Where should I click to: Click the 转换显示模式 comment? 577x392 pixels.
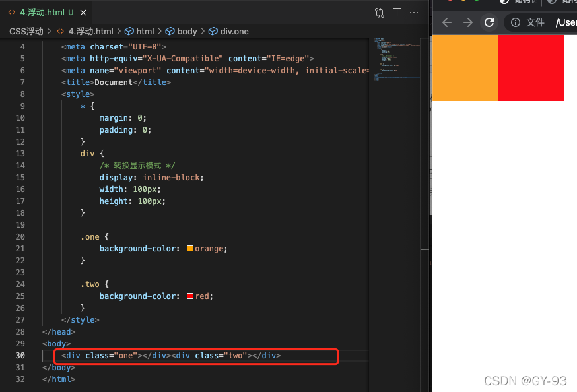coord(137,166)
